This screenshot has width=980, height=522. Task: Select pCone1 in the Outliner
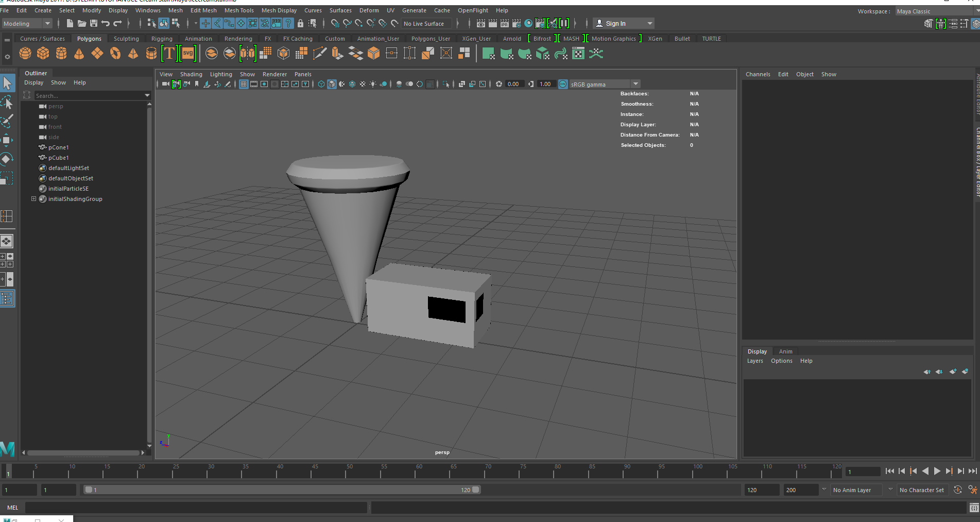pyautogui.click(x=58, y=147)
